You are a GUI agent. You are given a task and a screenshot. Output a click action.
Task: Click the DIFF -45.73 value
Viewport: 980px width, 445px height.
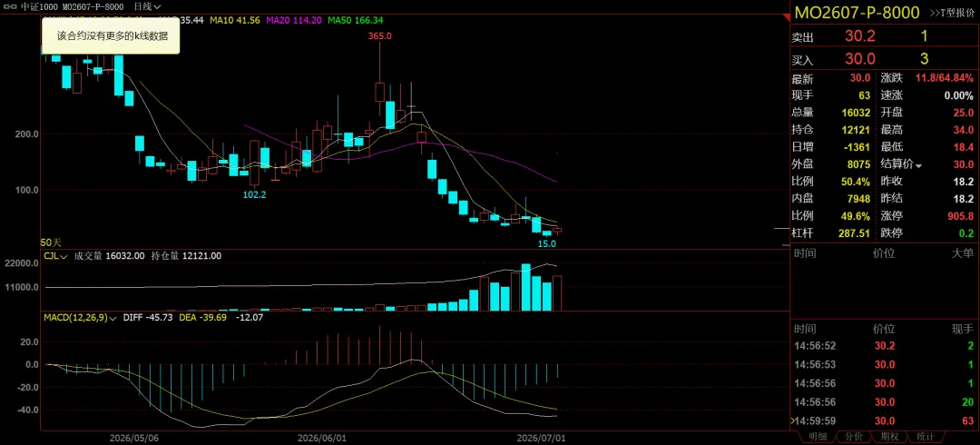pos(147,317)
